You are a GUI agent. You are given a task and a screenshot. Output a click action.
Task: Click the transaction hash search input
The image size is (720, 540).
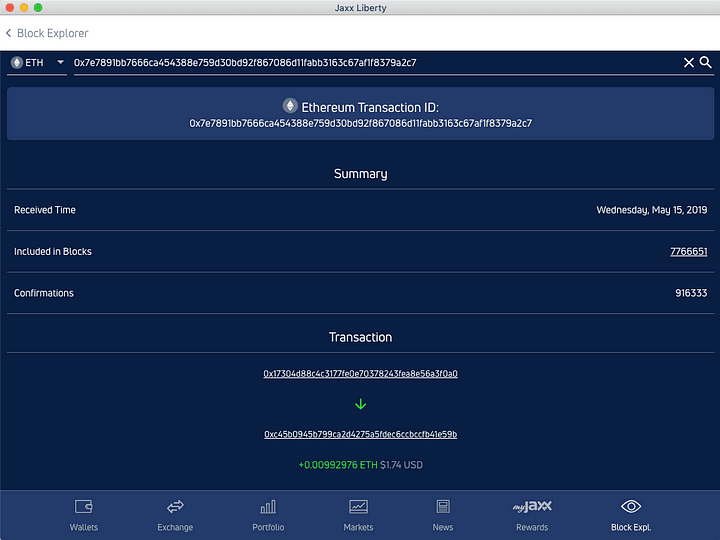[377, 63]
